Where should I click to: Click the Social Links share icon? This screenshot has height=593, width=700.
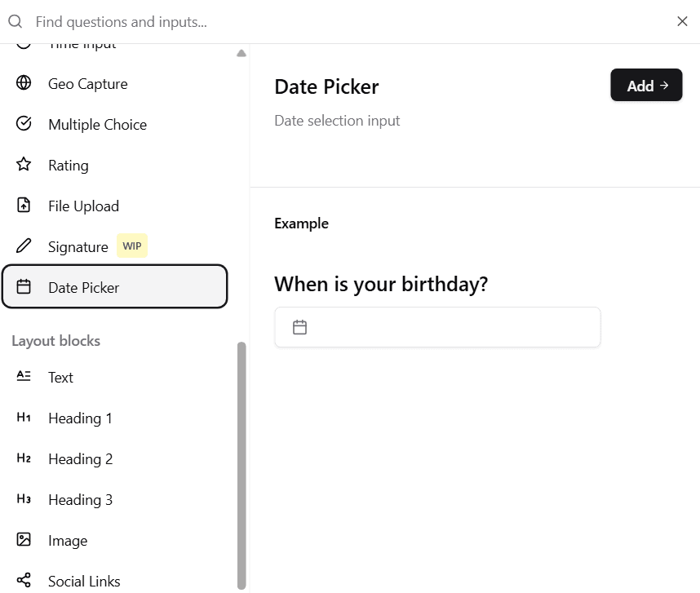point(22,580)
